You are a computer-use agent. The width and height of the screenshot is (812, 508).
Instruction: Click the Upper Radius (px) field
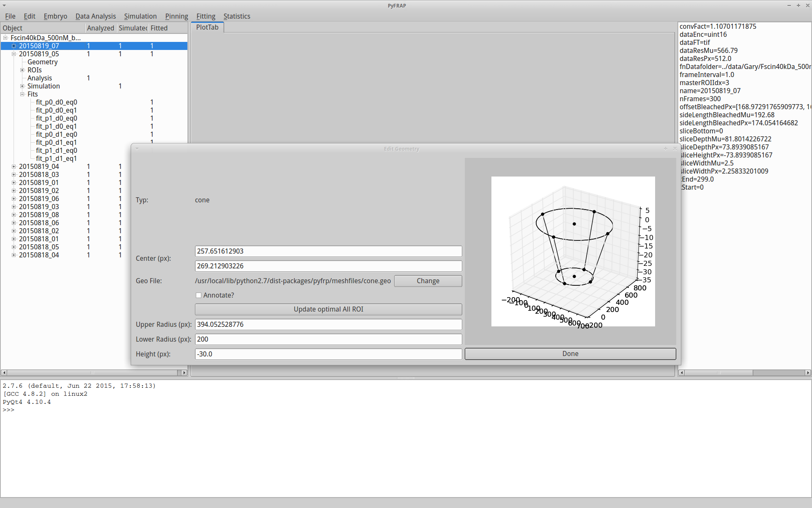(328, 325)
